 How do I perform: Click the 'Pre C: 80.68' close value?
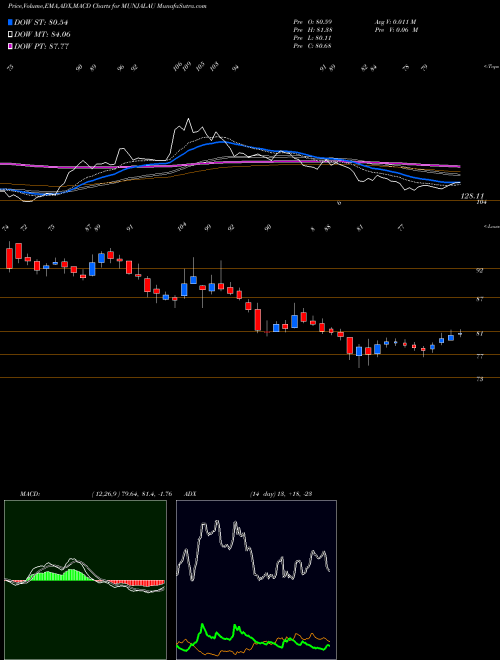click(313, 46)
